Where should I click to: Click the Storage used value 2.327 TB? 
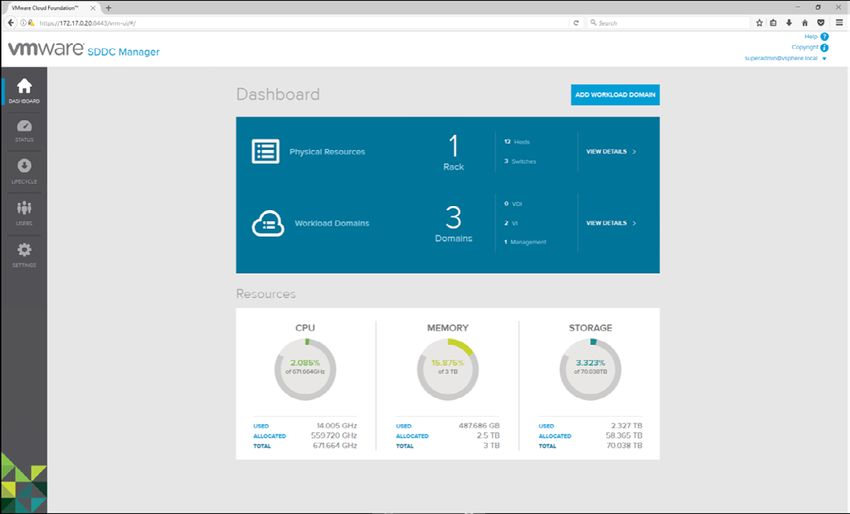pyautogui.click(x=627, y=426)
